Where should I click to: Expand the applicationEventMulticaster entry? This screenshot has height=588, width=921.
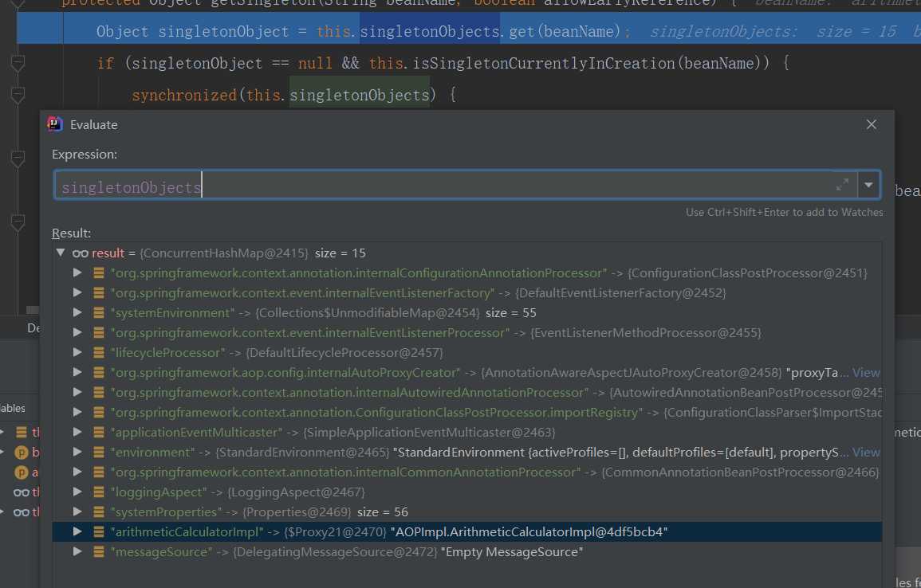(77, 433)
